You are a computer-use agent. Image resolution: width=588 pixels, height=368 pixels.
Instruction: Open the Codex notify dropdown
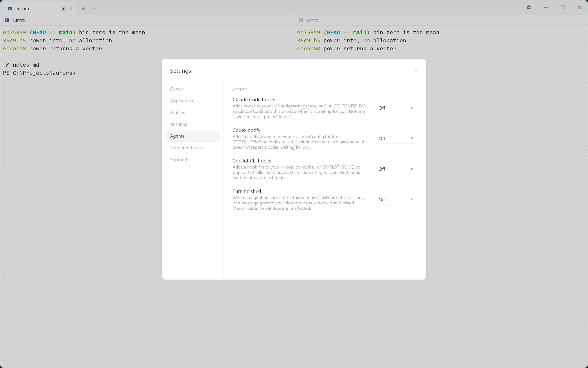click(395, 139)
